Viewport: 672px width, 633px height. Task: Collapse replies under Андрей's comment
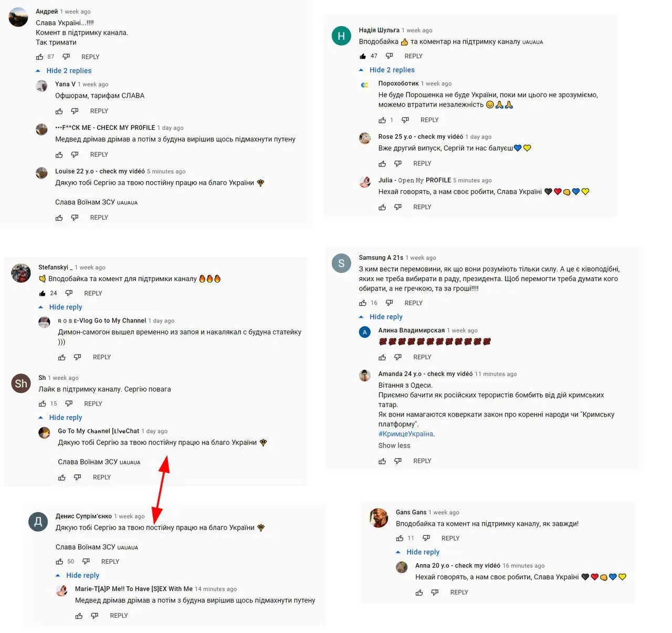pos(64,70)
